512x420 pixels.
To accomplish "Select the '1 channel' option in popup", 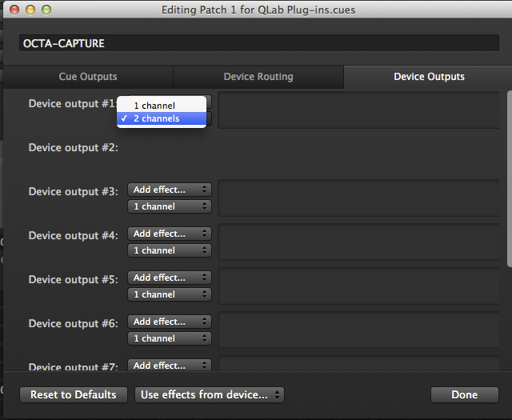I will [x=154, y=106].
